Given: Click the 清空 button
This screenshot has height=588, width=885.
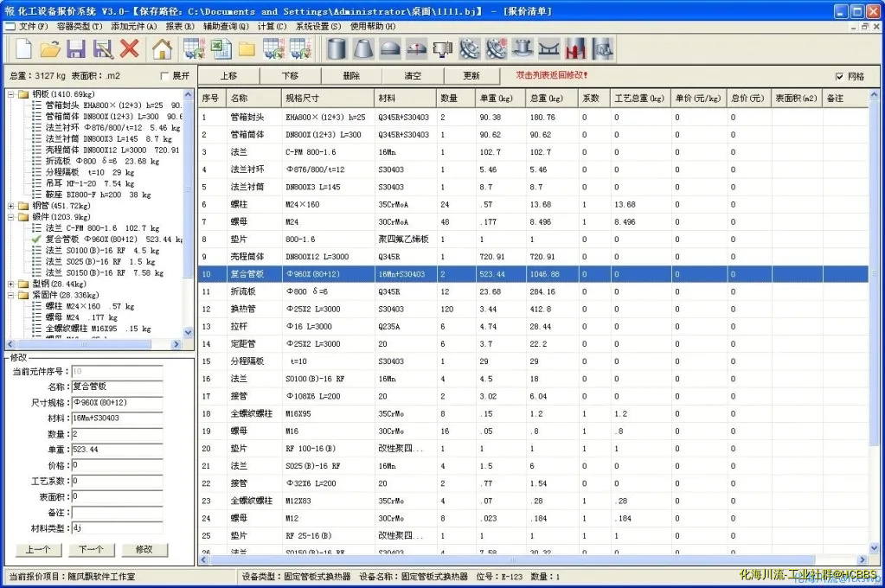Looking at the screenshot, I should [413, 75].
